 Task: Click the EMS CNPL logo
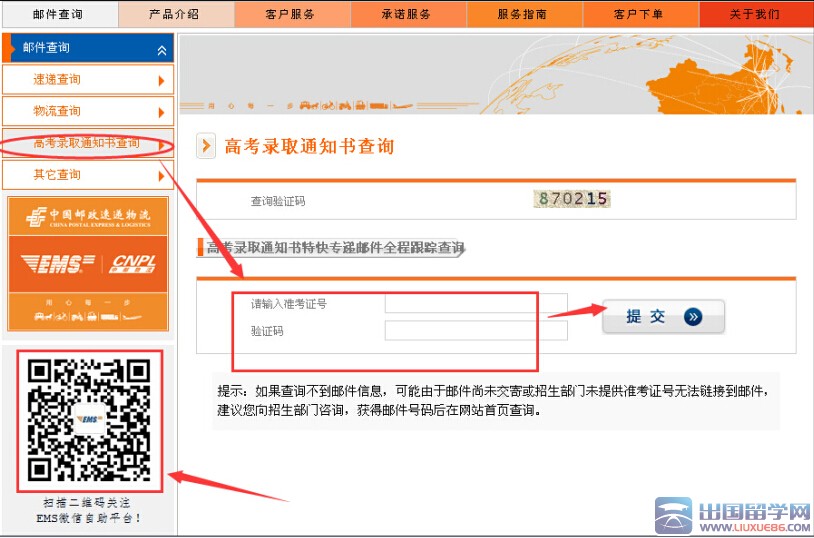click(x=88, y=264)
